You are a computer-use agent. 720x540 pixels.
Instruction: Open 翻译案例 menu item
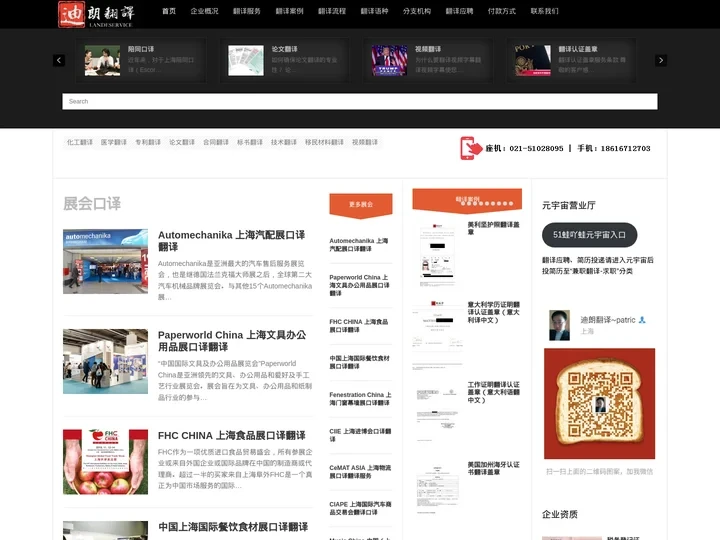tap(289, 11)
